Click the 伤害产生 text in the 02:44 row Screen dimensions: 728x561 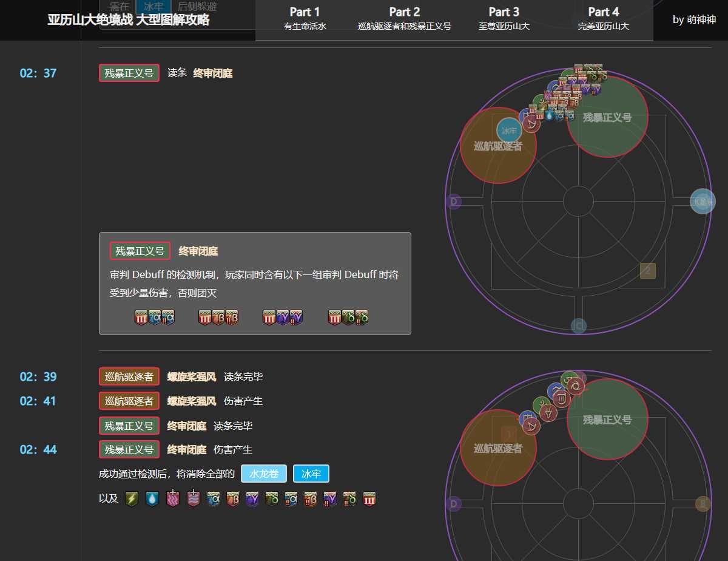[x=233, y=449]
